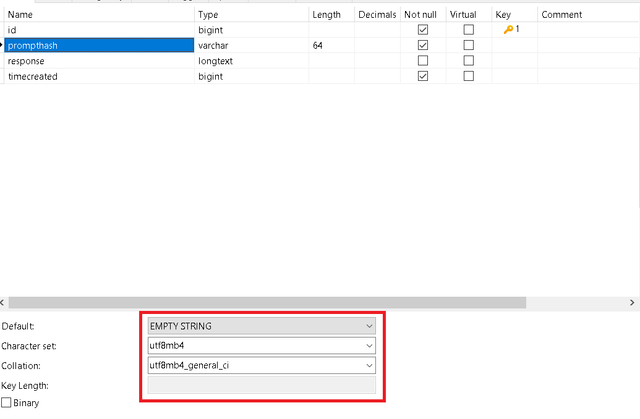Image resolution: width=640 pixels, height=419 pixels.
Task: Enable Virtual checkbox for timecreated field
Action: 469,76
